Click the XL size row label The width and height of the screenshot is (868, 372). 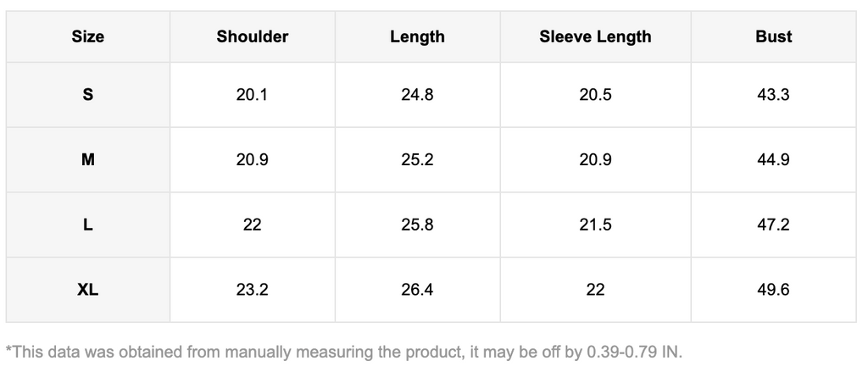pos(87,290)
